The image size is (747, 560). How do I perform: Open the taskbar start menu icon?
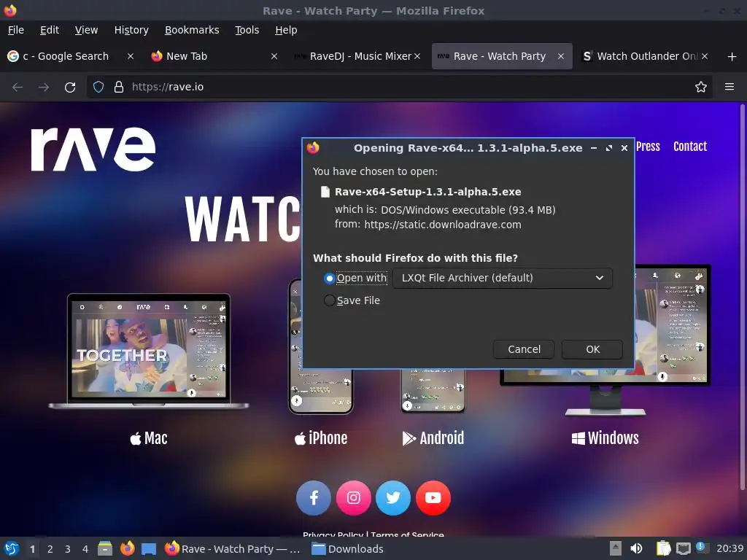point(12,548)
